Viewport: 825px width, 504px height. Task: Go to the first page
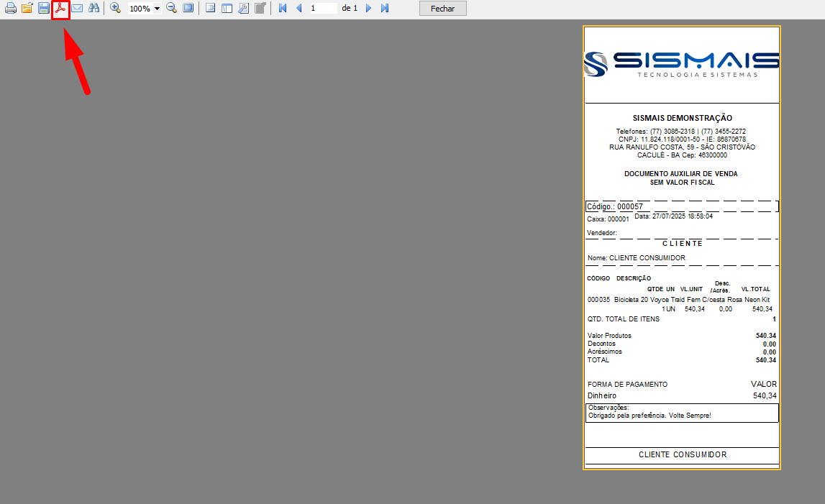(282, 9)
